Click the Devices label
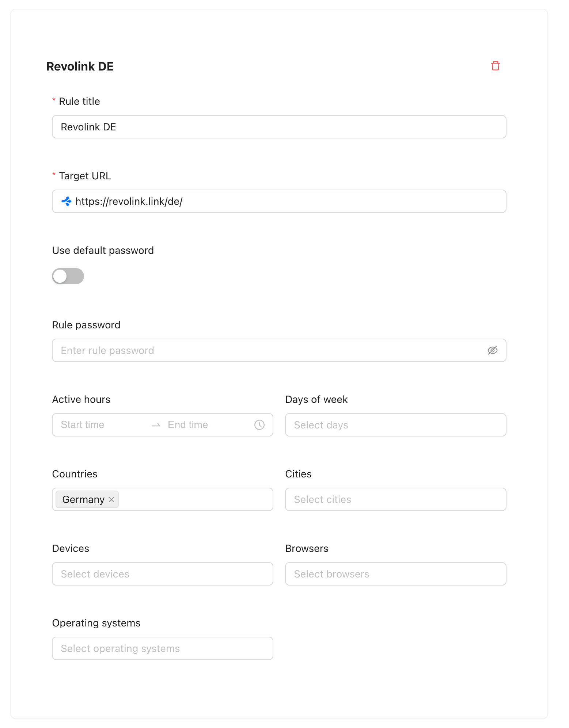 click(x=71, y=549)
